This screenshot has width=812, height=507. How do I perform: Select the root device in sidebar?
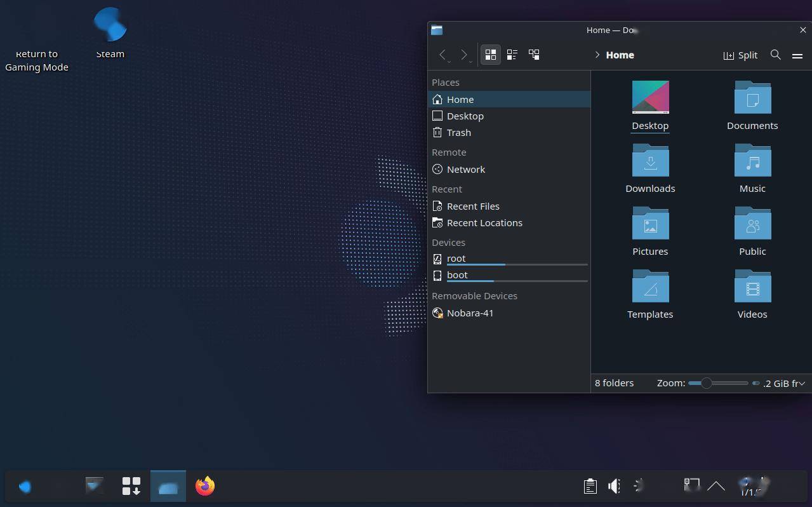509,259
